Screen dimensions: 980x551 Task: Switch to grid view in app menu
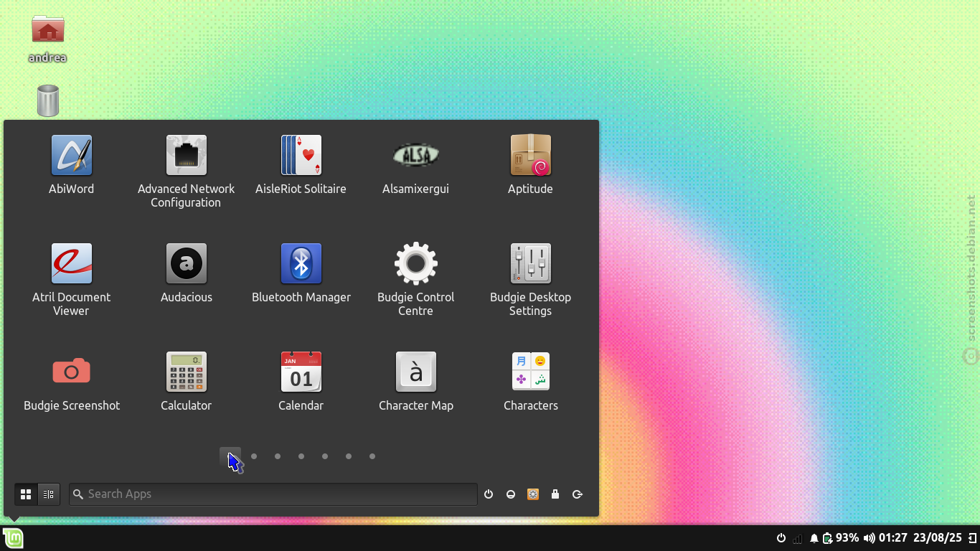point(26,494)
